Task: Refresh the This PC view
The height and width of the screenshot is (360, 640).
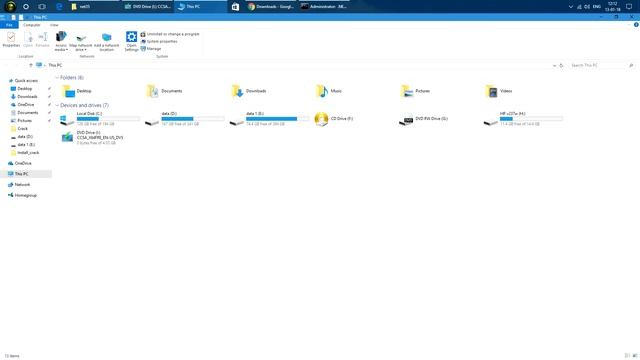Action: (561, 65)
